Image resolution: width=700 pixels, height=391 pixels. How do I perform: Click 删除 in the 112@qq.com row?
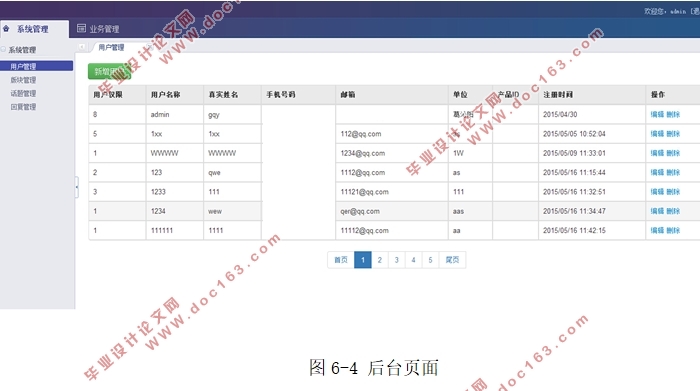point(673,133)
